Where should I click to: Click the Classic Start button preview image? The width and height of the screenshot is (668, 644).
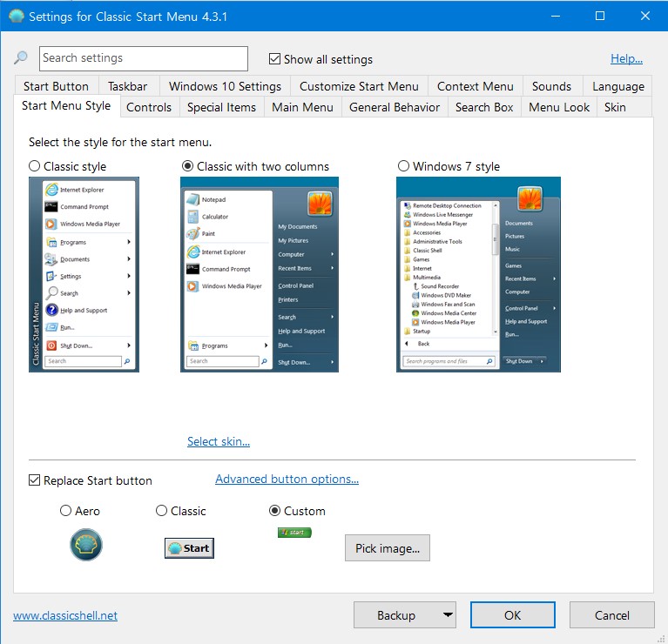(189, 548)
